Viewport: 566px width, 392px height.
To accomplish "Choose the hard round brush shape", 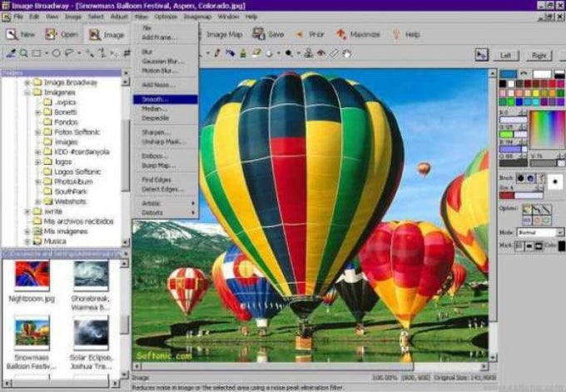I will coord(520,178).
